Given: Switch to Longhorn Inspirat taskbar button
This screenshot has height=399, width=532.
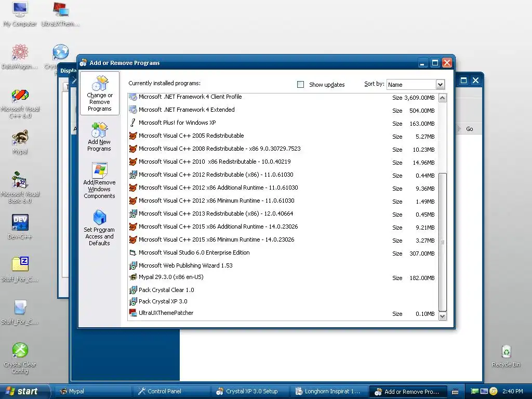Looking at the screenshot, I should click(x=329, y=391).
